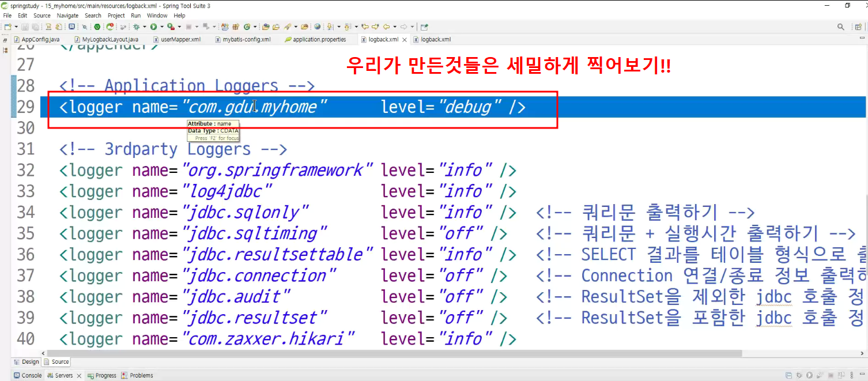
Task: Close the Servers view tab
Action: 79,376
